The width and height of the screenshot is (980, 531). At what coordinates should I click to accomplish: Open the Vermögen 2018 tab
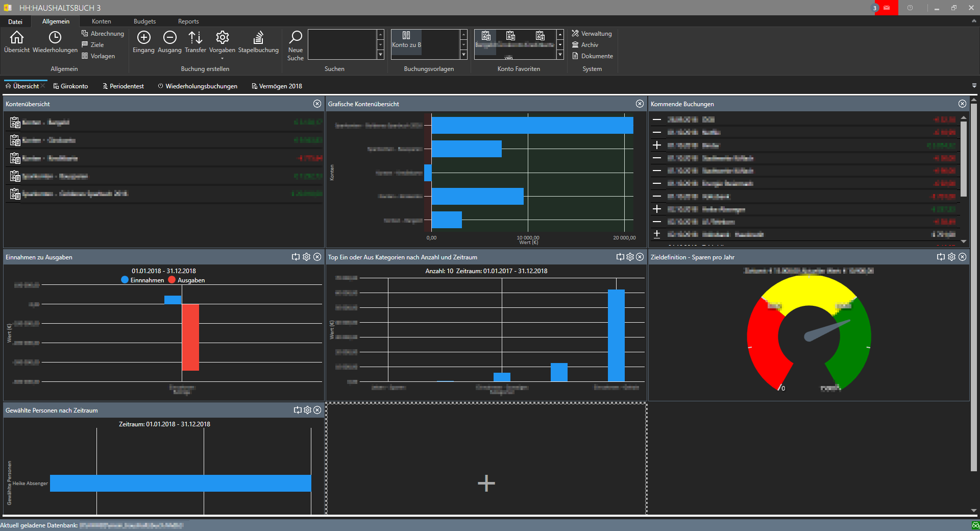(277, 86)
